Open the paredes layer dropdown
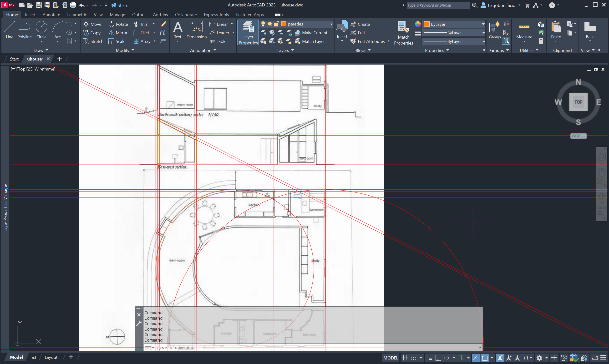This screenshot has width=609, height=364. (331, 24)
